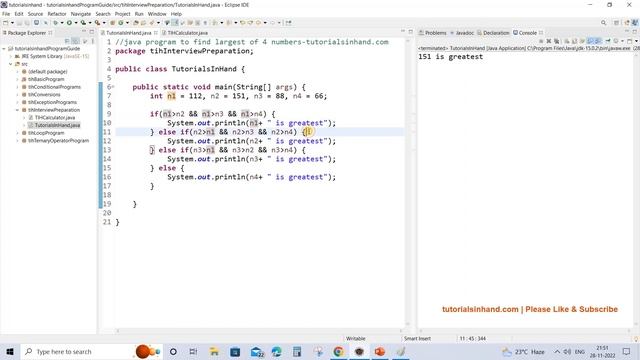The width and height of the screenshot is (640, 360).
Task: Maximize the editor area icon
Action: (410, 31)
